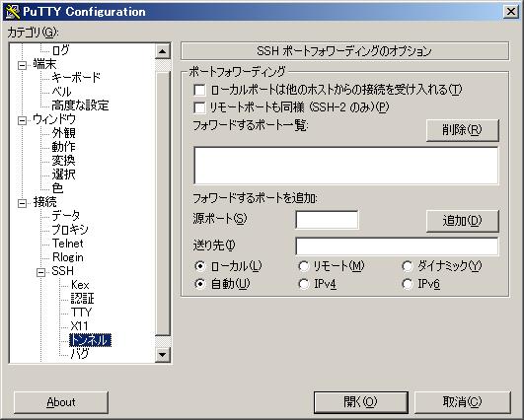Click the category tree scroll up arrow
This screenshot has width=524, height=420.
pyautogui.click(x=163, y=51)
